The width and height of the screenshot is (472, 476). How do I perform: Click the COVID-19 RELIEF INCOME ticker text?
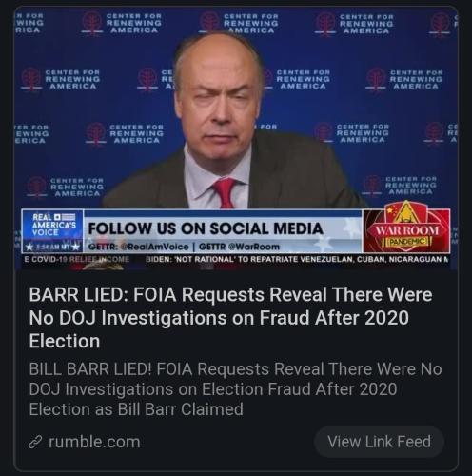[x=77, y=259]
